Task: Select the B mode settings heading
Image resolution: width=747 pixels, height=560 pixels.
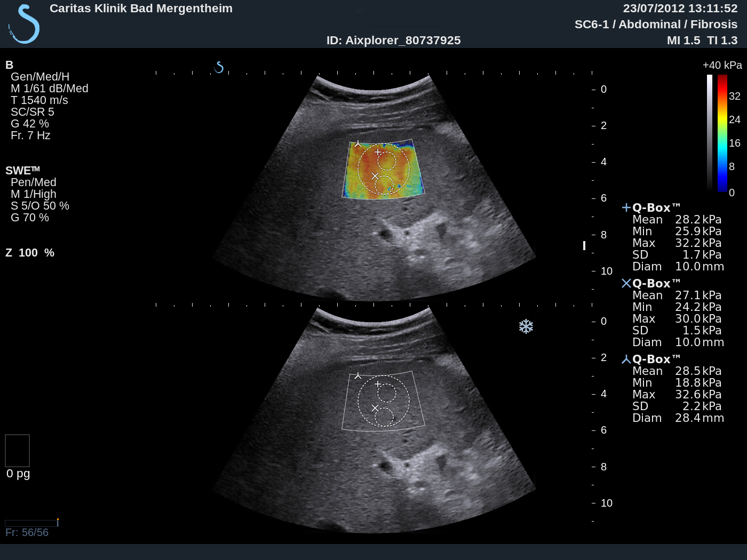Action: 9,65
